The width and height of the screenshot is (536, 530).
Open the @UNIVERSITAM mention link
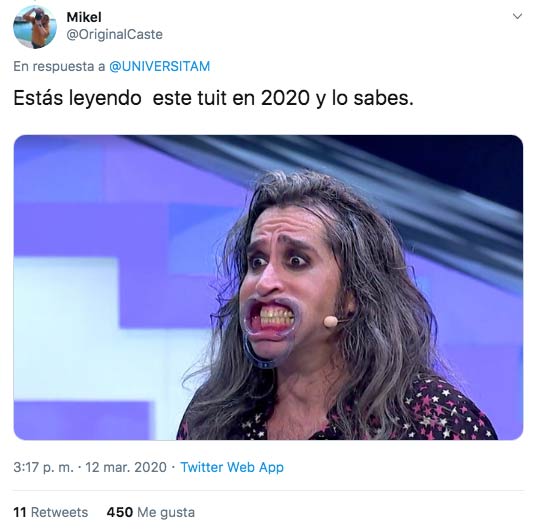tap(160, 66)
